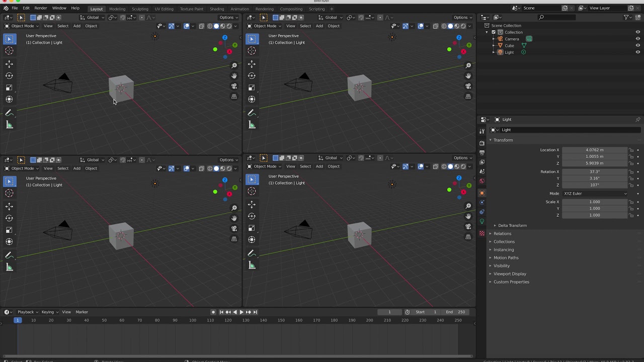
Task: Activate the Measure tool
Action: point(9,125)
